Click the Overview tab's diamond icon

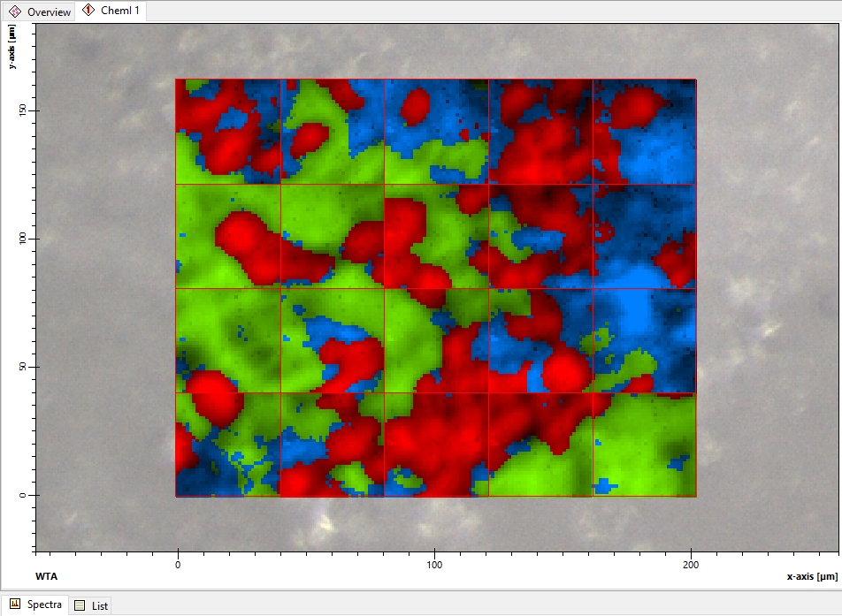tap(15, 11)
